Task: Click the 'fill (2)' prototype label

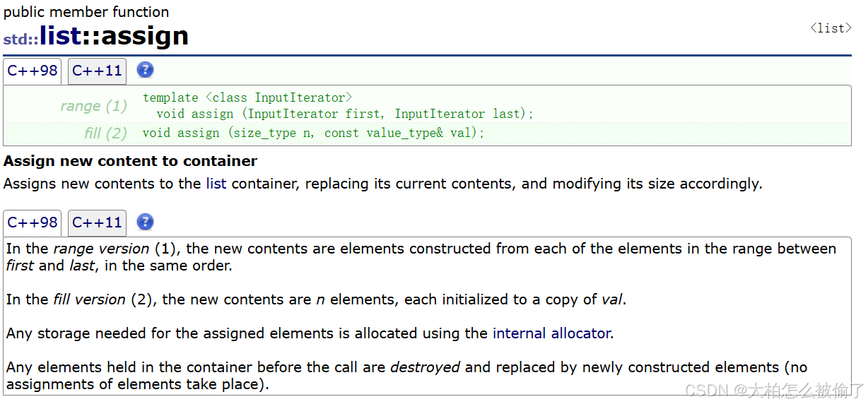Action: 105,133
